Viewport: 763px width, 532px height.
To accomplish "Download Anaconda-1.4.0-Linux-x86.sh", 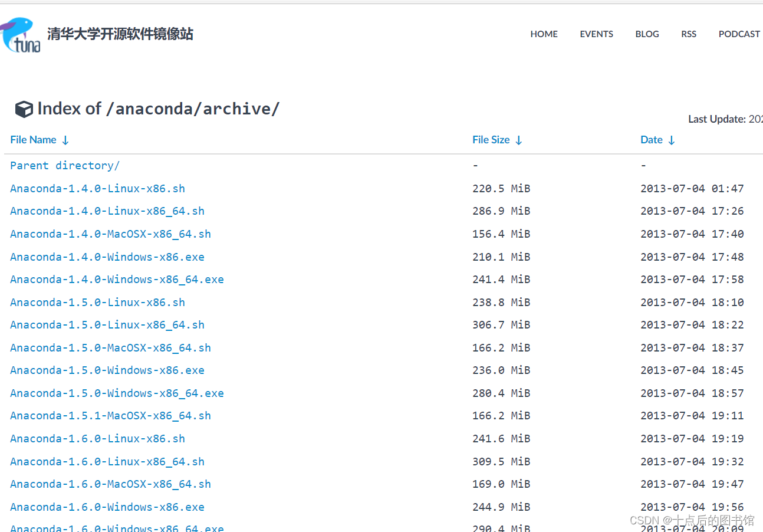I will point(97,189).
